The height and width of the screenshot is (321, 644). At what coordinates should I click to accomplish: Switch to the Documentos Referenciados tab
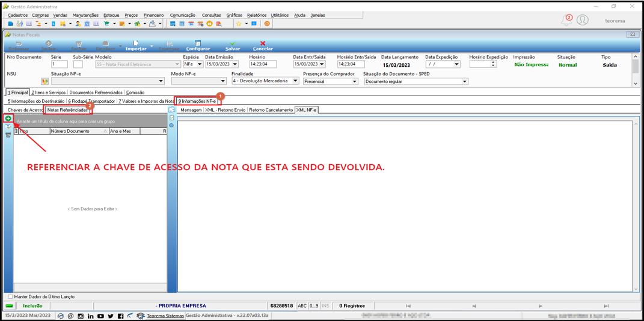96,93
